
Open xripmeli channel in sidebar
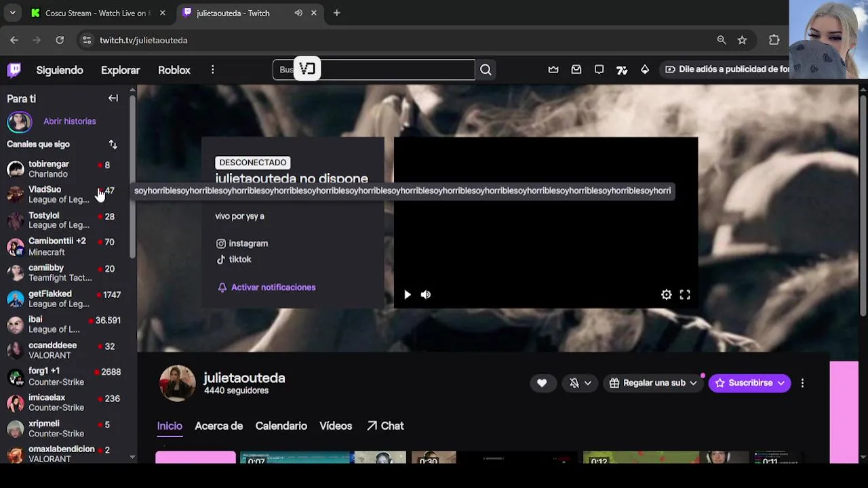pos(64,428)
